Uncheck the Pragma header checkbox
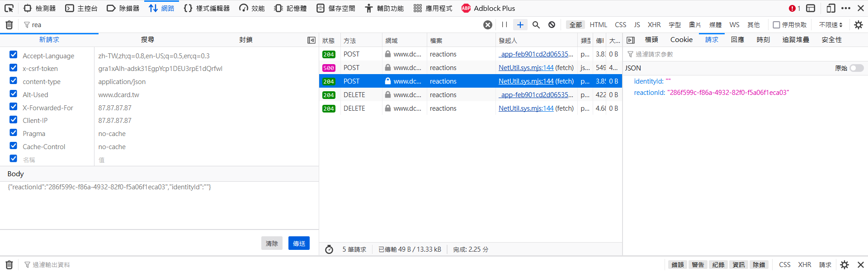 point(14,132)
